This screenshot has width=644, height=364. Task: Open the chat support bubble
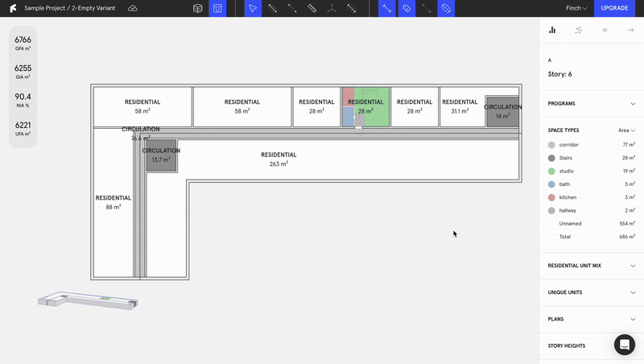(x=624, y=345)
